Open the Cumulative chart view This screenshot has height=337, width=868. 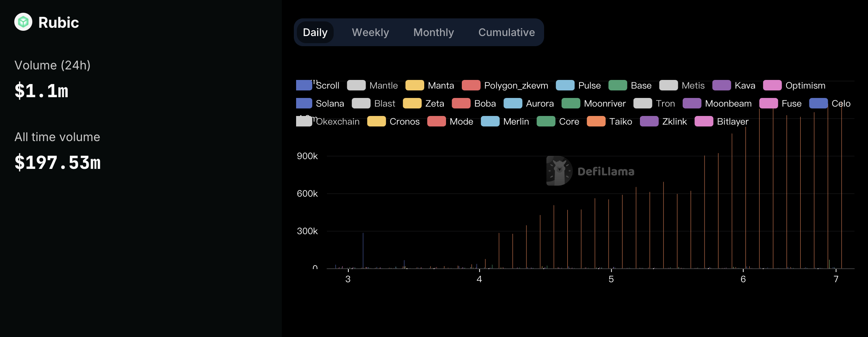click(x=506, y=33)
